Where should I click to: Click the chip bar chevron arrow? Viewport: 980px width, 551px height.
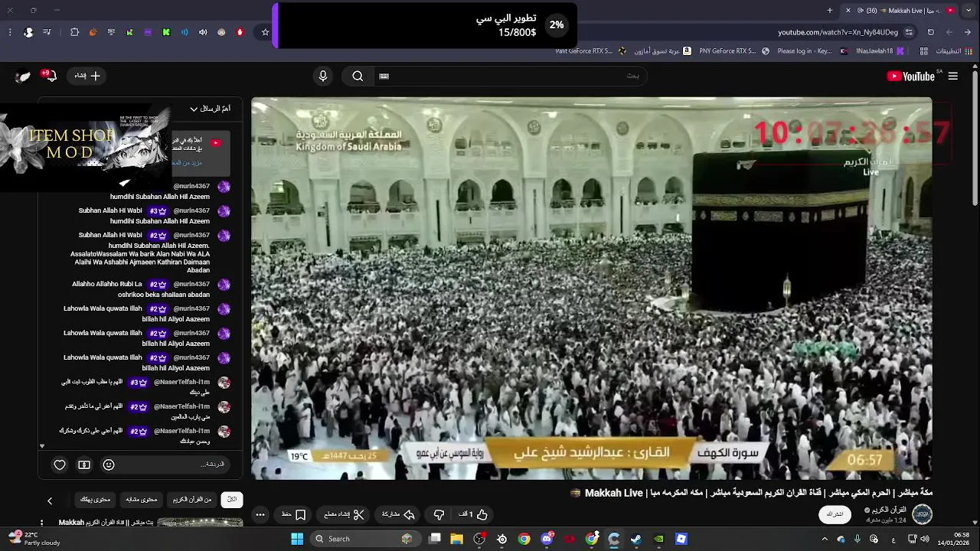point(50,500)
